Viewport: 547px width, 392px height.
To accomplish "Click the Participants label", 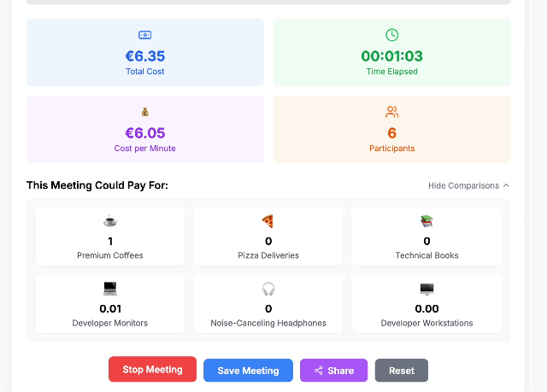I will tap(391, 149).
